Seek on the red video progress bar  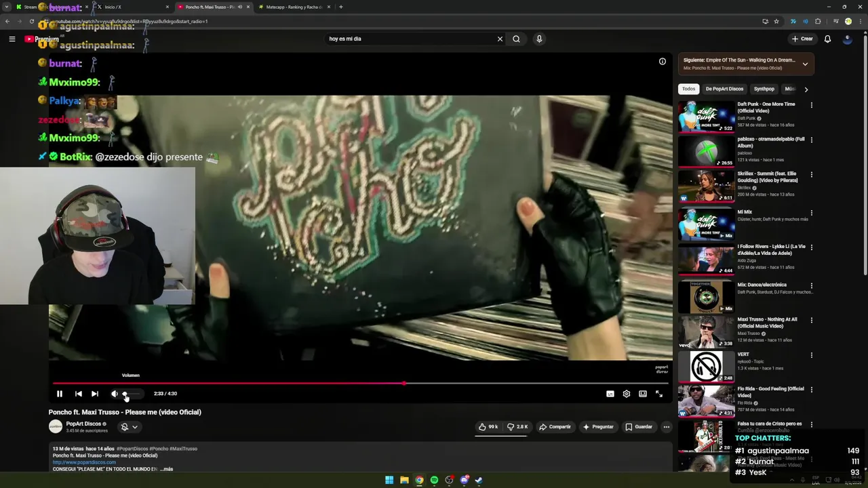360,384
